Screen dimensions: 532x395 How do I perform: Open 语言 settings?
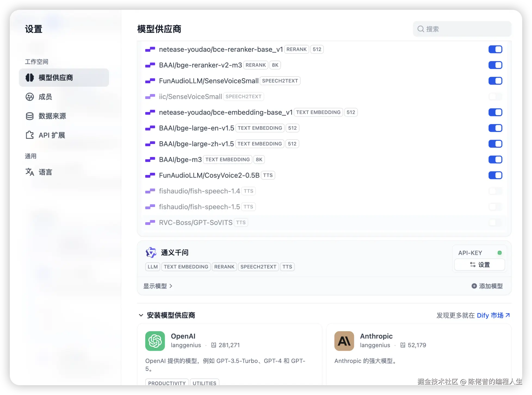[x=64, y=172]
